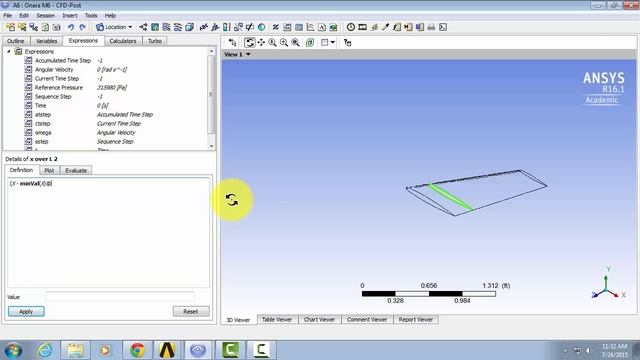The image size is (640, 360).
Task: Switch to the Calculators tab
Action: 122,41
